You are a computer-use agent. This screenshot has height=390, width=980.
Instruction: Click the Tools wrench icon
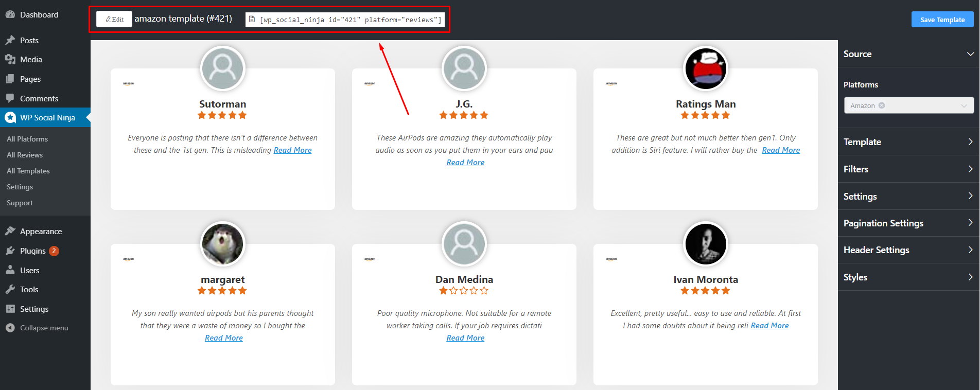[x=10, y=290]
